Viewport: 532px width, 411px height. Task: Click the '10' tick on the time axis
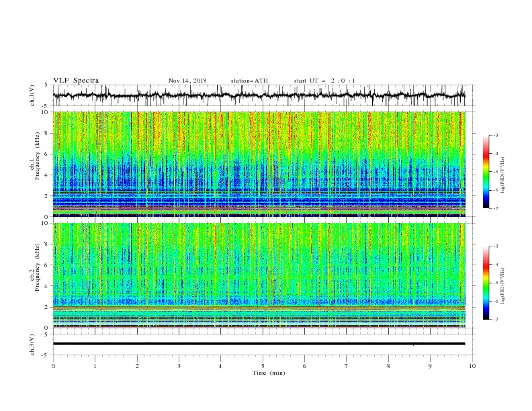(x=472, y=366)
